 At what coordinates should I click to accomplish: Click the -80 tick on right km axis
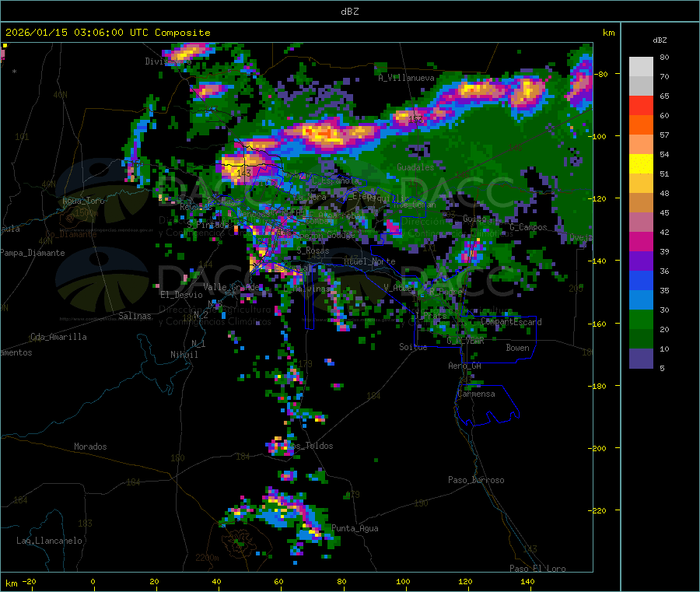pyautogui.click(x=601, y=74)
